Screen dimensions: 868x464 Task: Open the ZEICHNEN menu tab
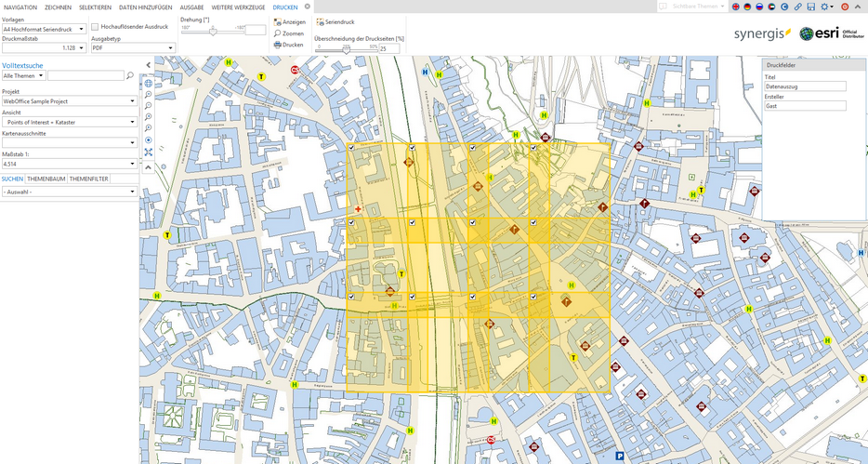coord(58,7)
